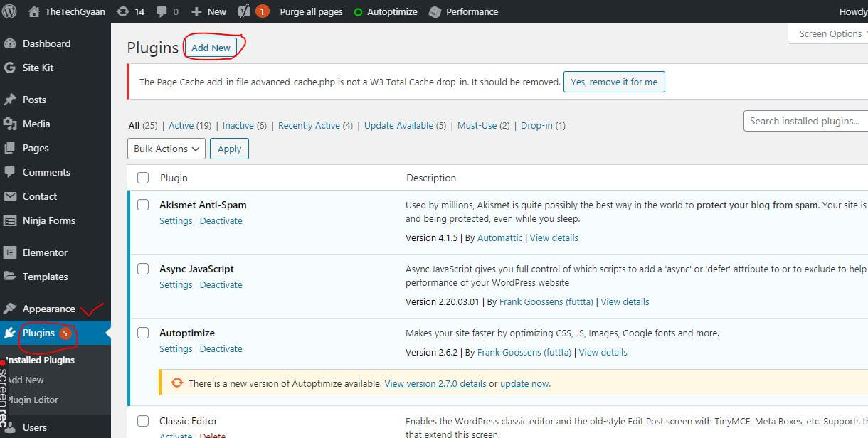The height and width of the screenshot is (438, 868).
Task: Click the Add New button beside Plugins heading
Action: [x=211, y=48]
